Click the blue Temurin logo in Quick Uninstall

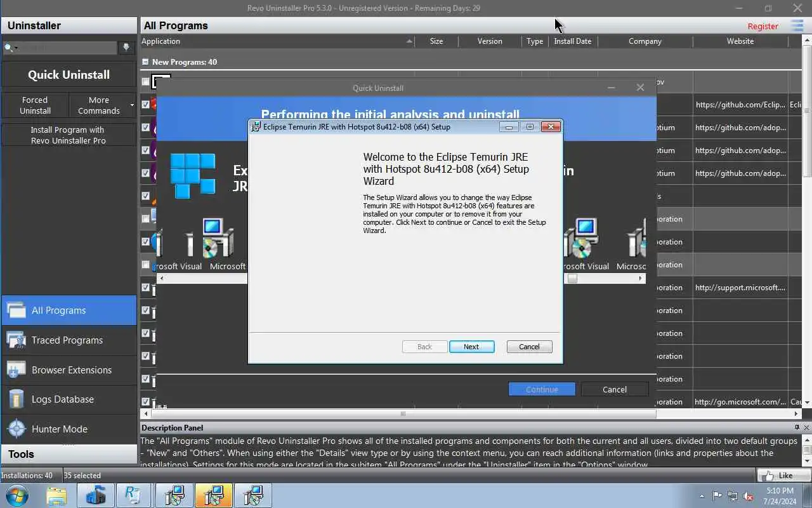(x=193, y=175)
